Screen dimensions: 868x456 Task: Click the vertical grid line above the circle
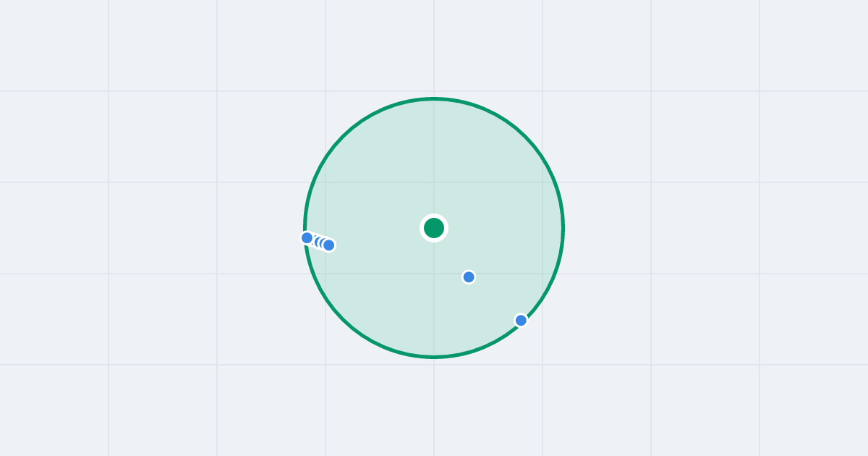point(434,47)
